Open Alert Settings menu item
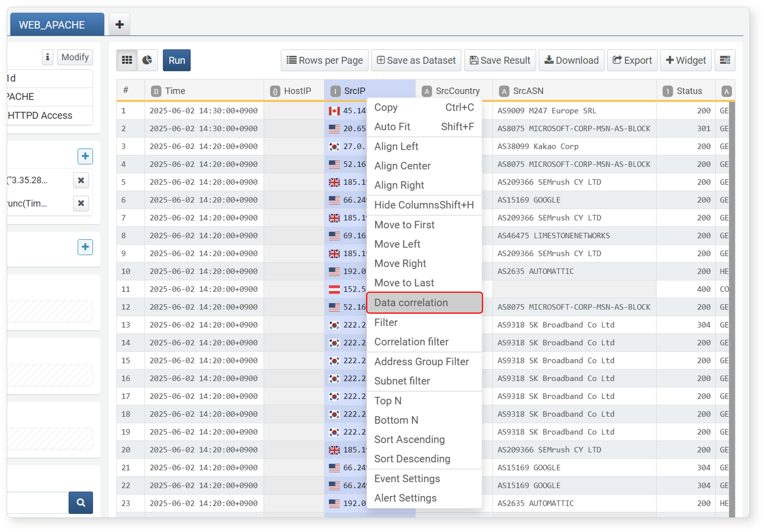The image size is (764, 532). point(424,498)
